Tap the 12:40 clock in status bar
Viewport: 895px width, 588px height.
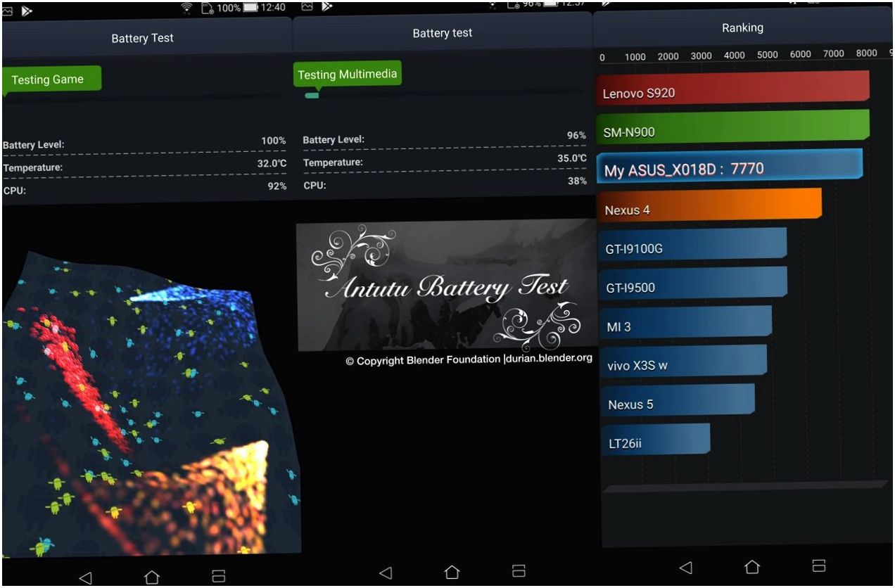(x=273, y=7)
